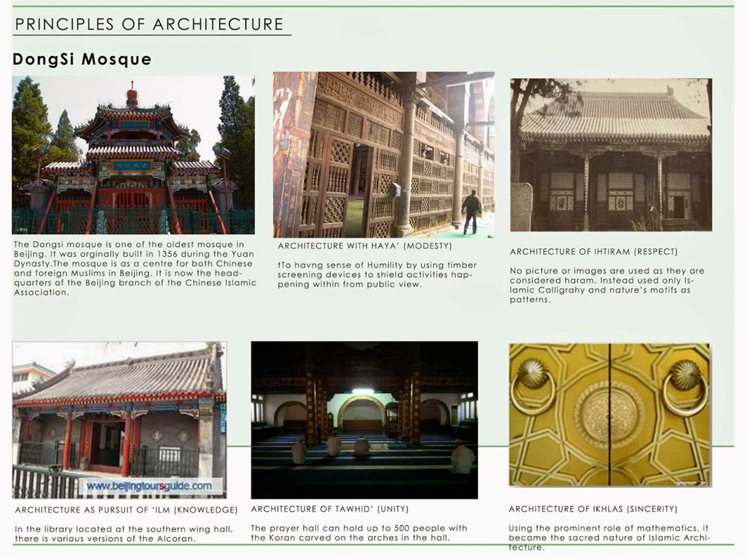Click the DongSi Mosque gate photo
The height and width of the screenshot is (560, 747).
[133, 155]
